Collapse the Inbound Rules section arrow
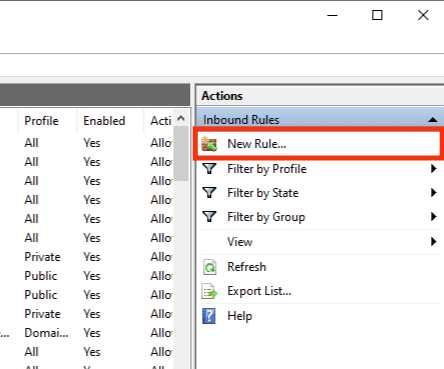The height and width of the screenshot is (369, 444). click(433, 120)
